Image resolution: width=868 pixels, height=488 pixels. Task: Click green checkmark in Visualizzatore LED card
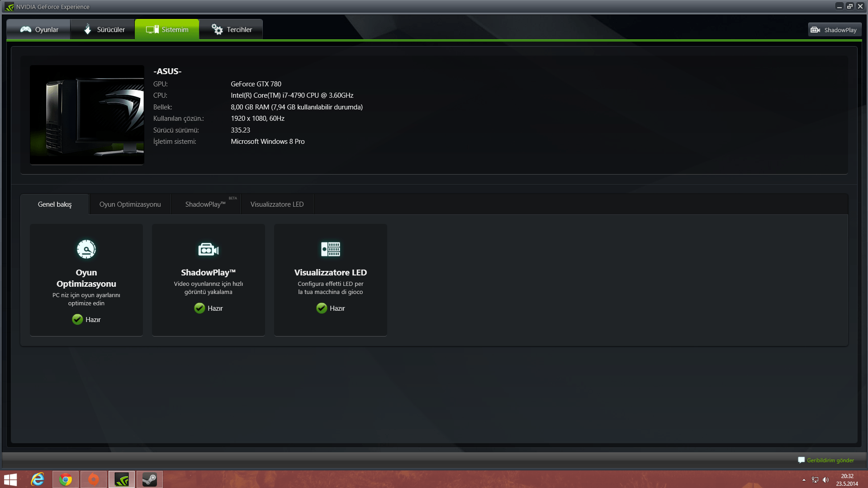(x=322, y=308)
